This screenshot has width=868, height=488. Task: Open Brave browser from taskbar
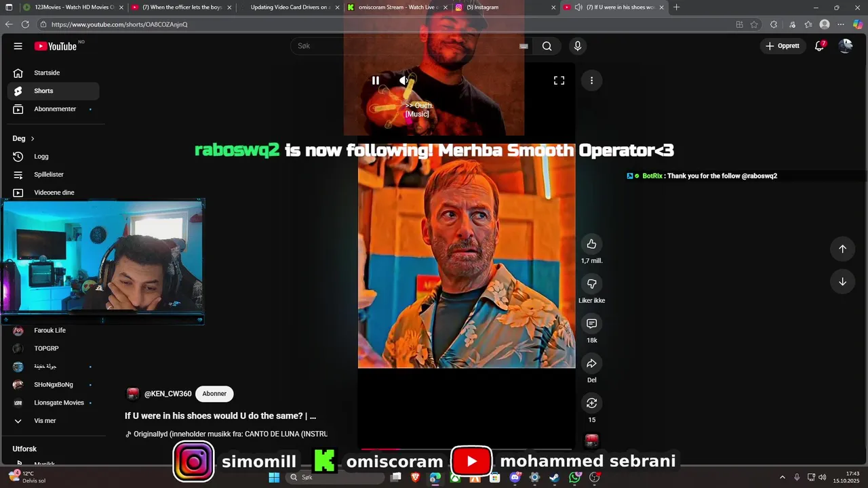[415, 477]
